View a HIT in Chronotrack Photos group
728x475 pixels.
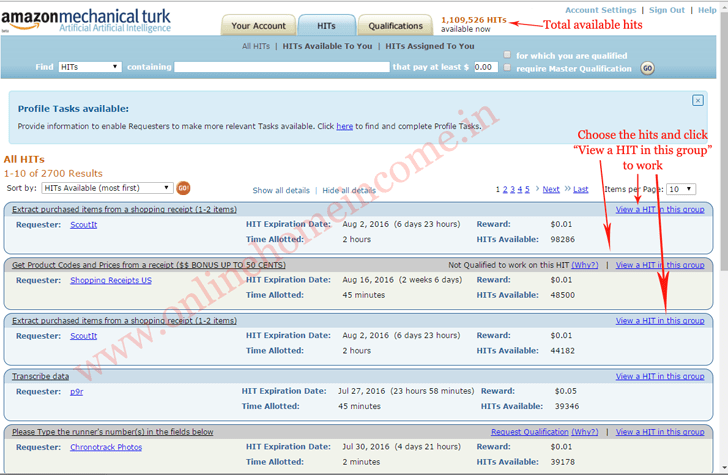click(660, 432)
